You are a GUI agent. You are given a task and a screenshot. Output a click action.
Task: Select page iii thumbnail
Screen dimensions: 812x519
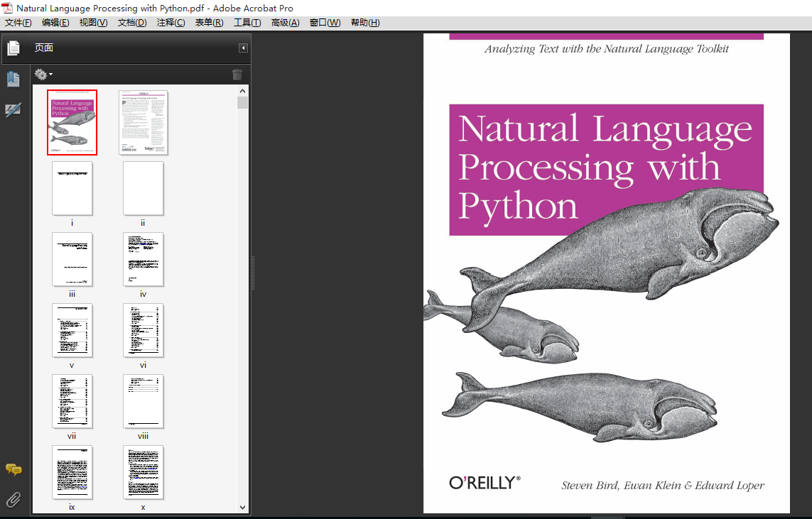click(x=72, y=259)
